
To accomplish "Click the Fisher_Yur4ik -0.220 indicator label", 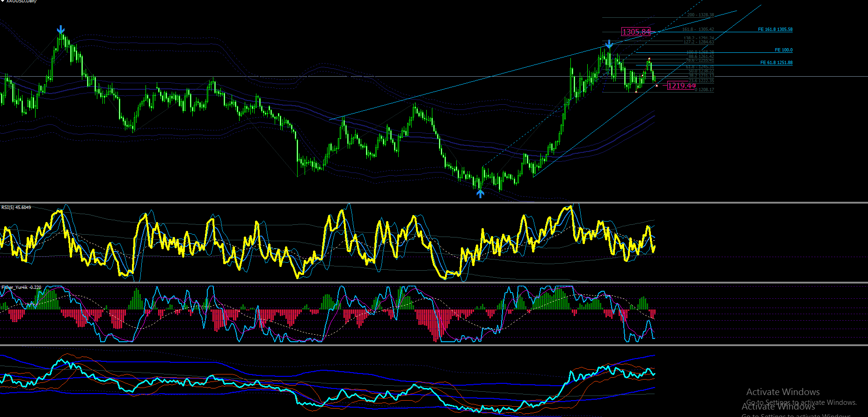I will [x=22, y=288].
